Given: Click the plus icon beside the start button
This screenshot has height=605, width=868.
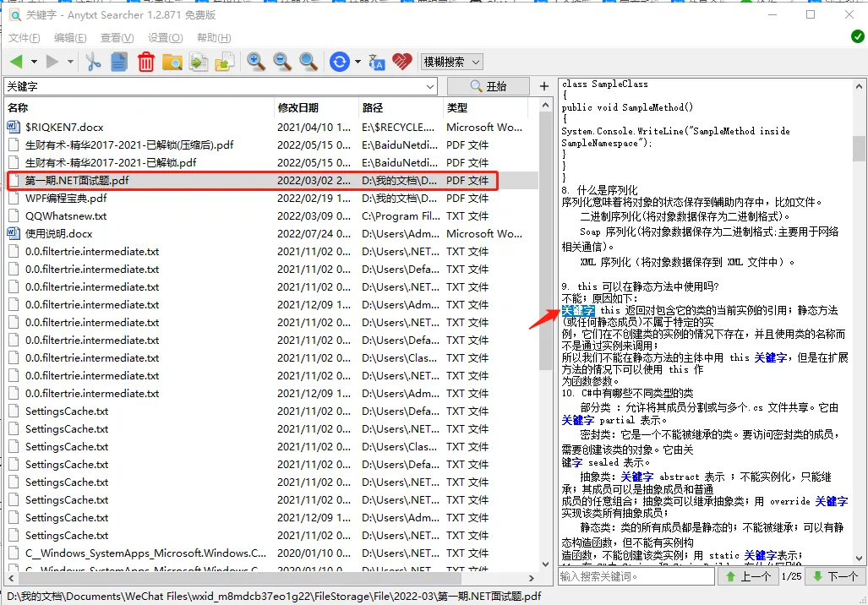Looking at the screenshot, I should (543, 86).
